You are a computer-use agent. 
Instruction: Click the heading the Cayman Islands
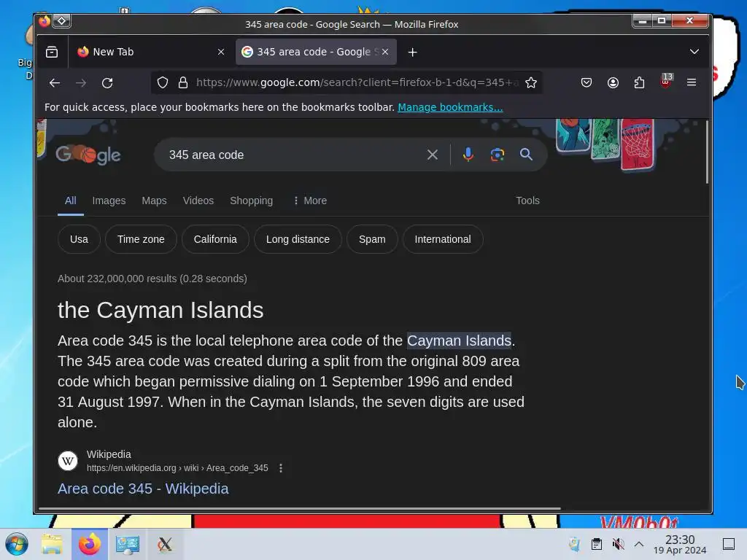(x=160, y=310)
